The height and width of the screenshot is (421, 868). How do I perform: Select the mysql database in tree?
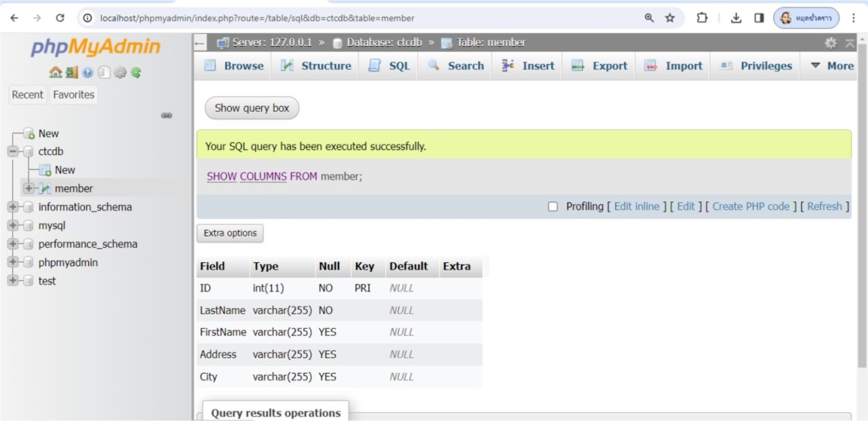click(52, 226)
